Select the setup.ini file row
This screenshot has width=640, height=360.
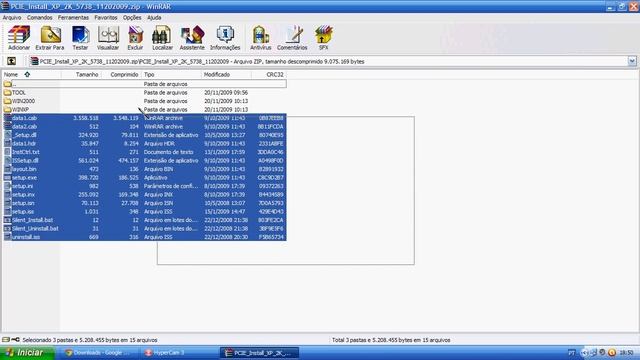[145, 186]
